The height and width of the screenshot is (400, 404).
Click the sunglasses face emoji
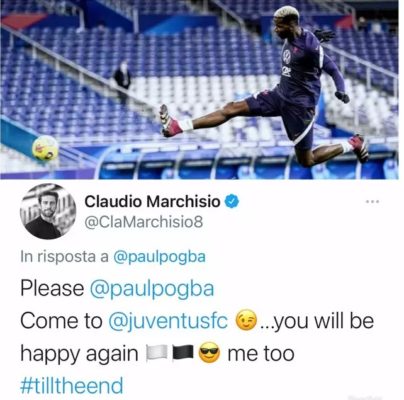coord(209,353)
